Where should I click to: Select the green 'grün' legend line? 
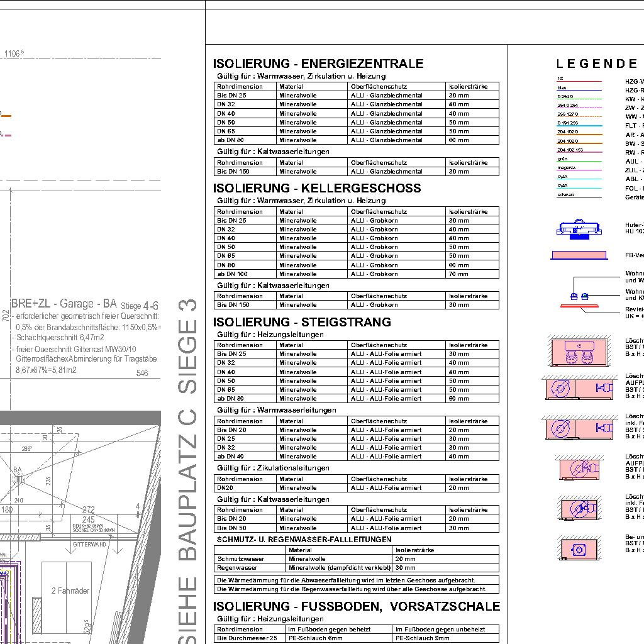pos(579,162)
